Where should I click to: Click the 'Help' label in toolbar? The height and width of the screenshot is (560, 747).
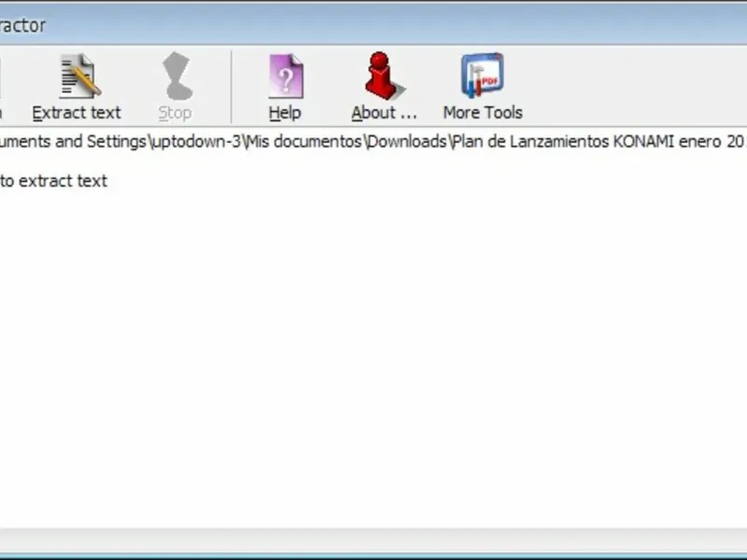285,113
